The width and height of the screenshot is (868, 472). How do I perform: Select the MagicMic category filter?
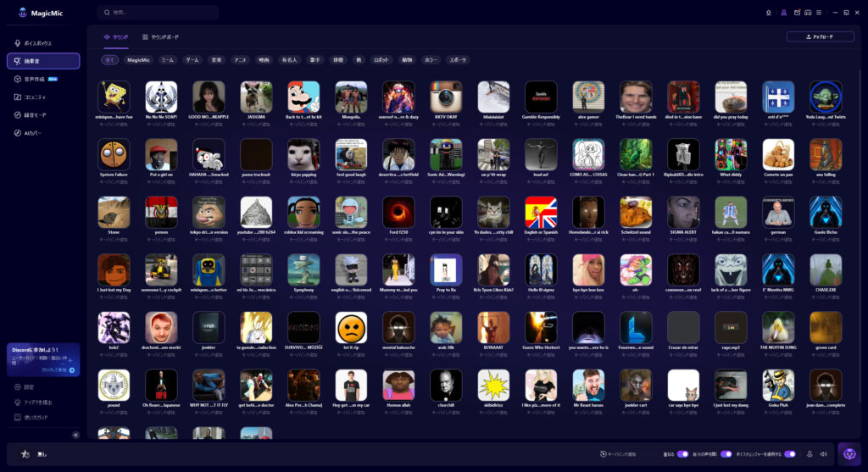(138, 60)
